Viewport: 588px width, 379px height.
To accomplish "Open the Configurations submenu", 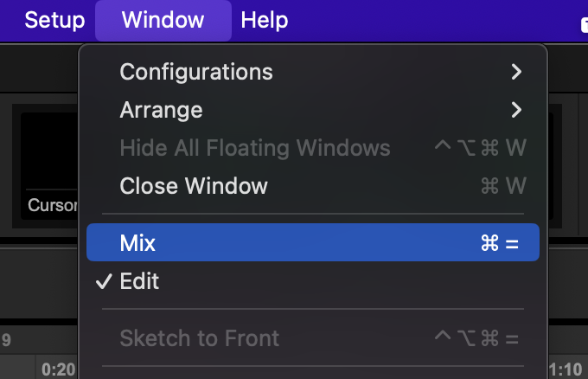I will pyautogui.click(x=313, y=72).
